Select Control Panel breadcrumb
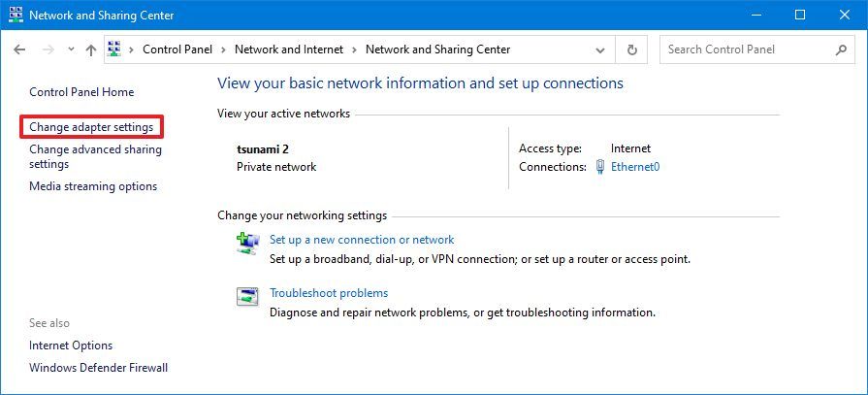This screenshot has width=868, height=395. [177, 49]
